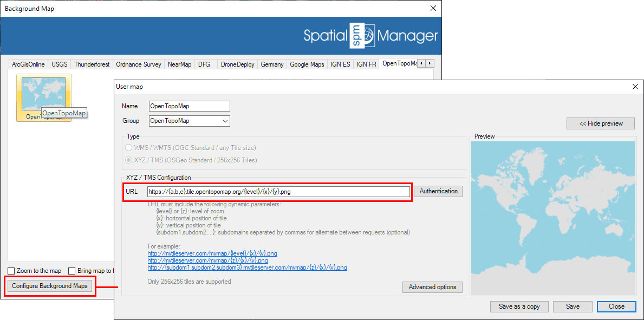Select the DFG tab

204,64
